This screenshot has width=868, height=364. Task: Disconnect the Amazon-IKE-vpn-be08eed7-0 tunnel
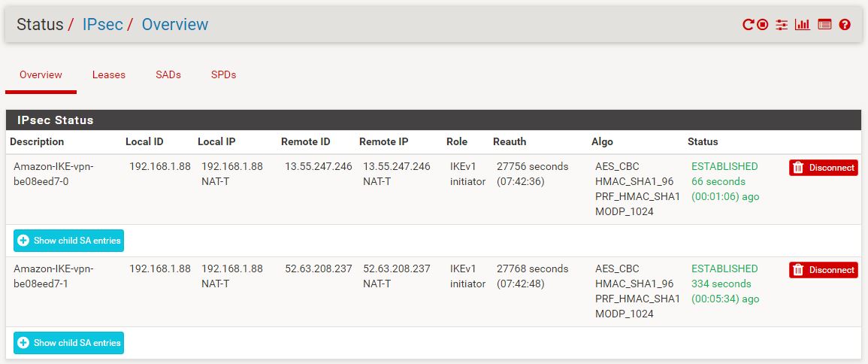click(x=823, y=167)
